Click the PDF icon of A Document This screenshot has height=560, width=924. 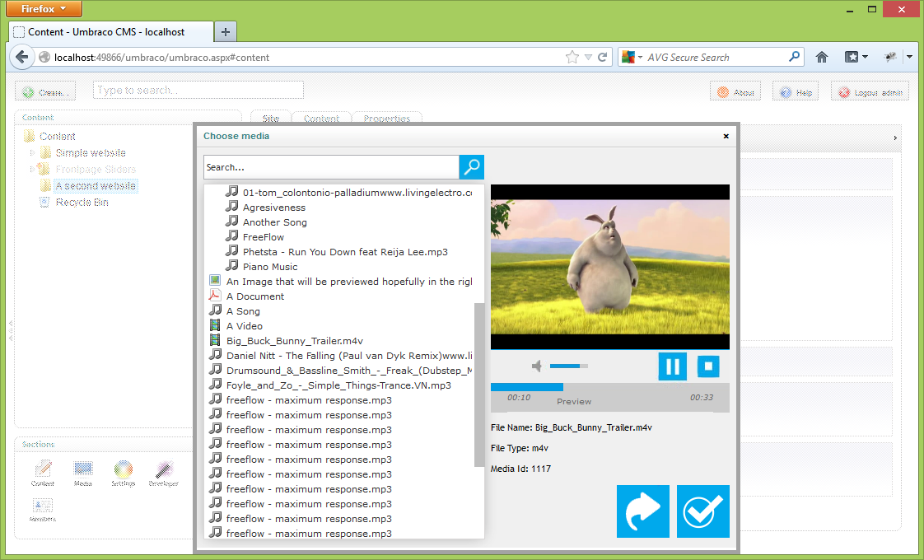coord(215,296)
